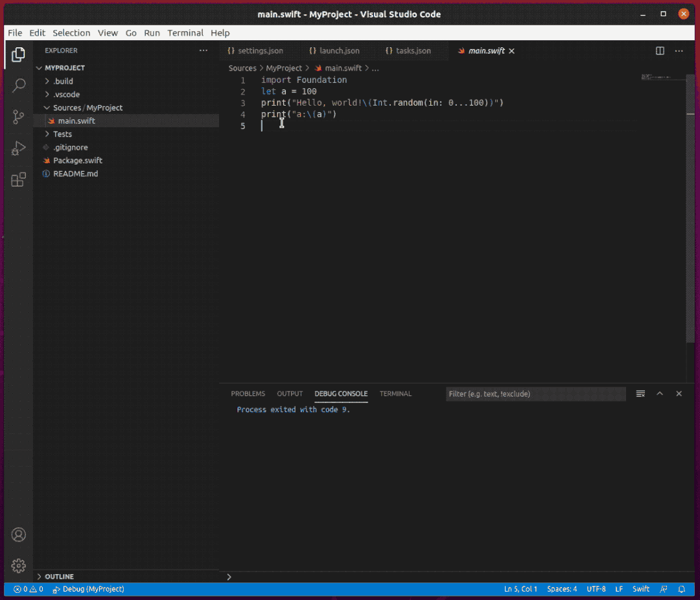Open the Run and Debug view

pyautogui.click(x=18, y=148)
